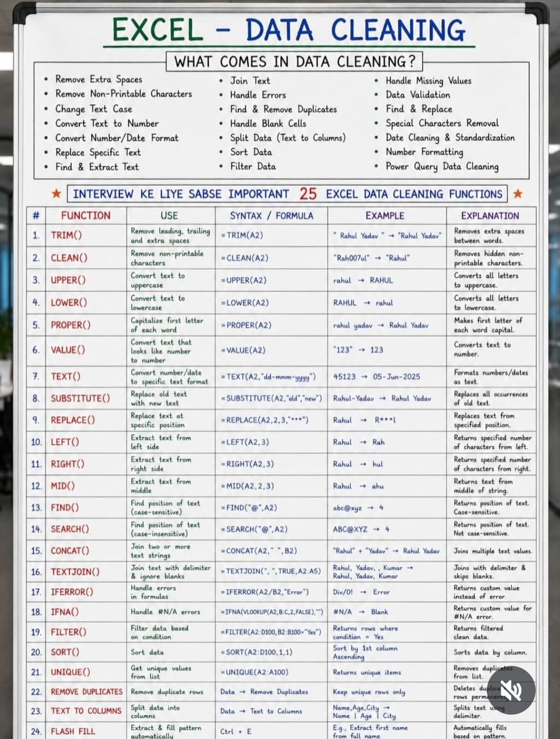Click the 'SYNTAX / FORMULA' column header
This screenshot has width=560, height=739.
coord(271,216)
